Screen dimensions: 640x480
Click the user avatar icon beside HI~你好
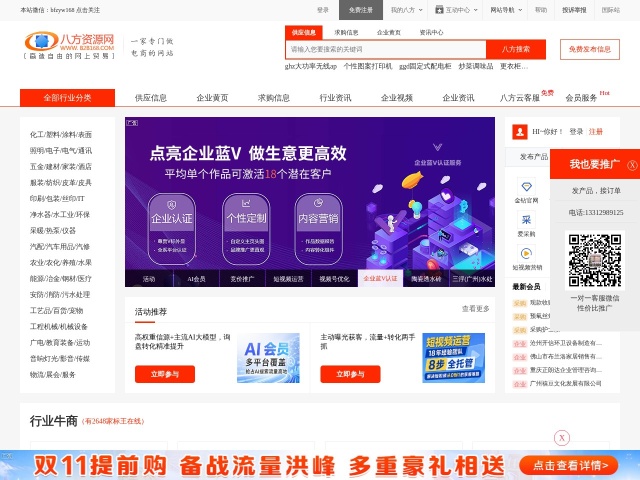click(x=520, y=132)
